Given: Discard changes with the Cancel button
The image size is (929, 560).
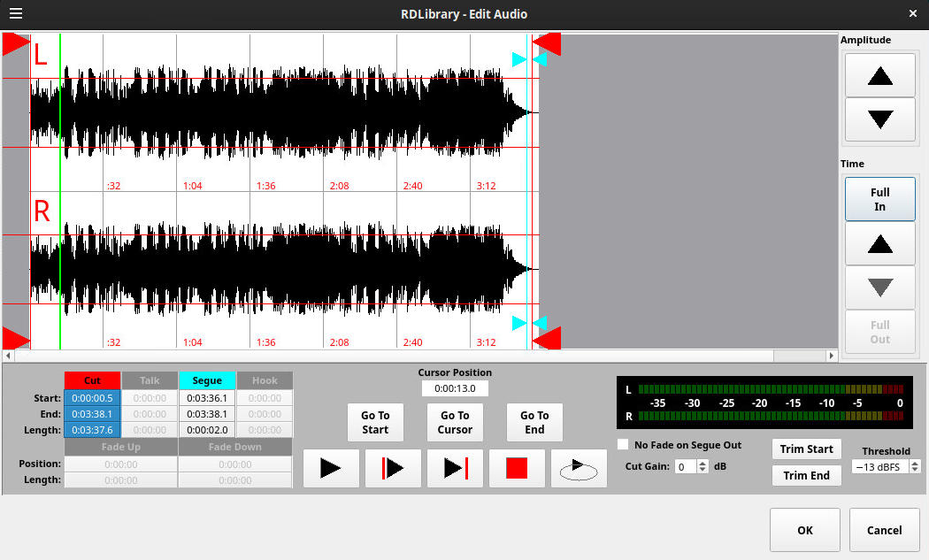Looking at the screenshot, I should tap(884, 530).
